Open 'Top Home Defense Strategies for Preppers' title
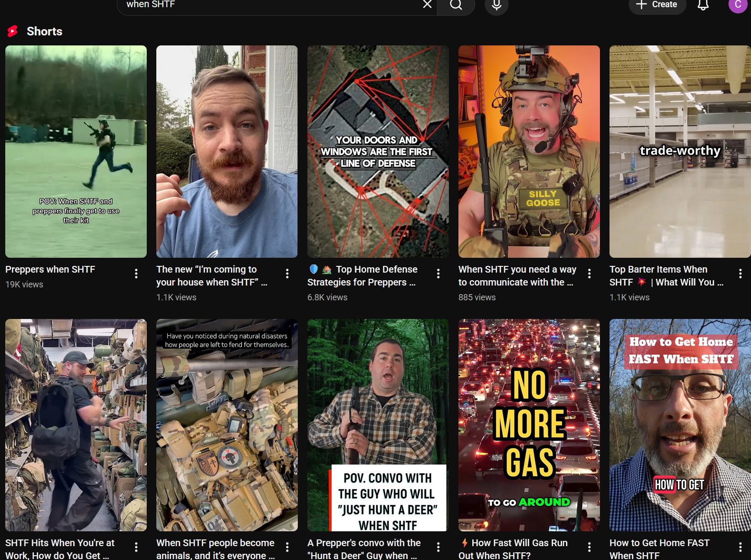 362,276
